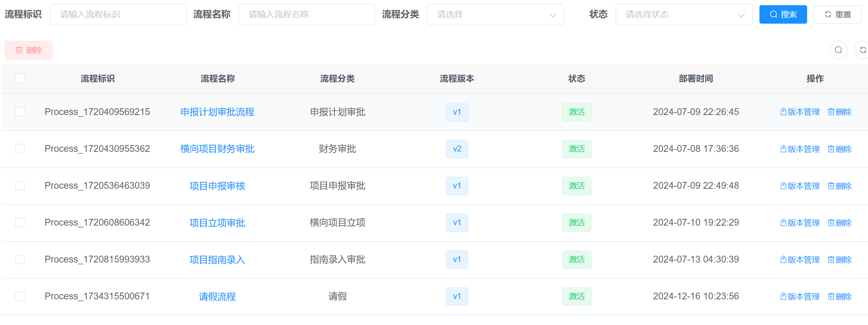Toggle the select-all checkbox in table header
This screenshot has height=325, width=868.
(20, 78)
